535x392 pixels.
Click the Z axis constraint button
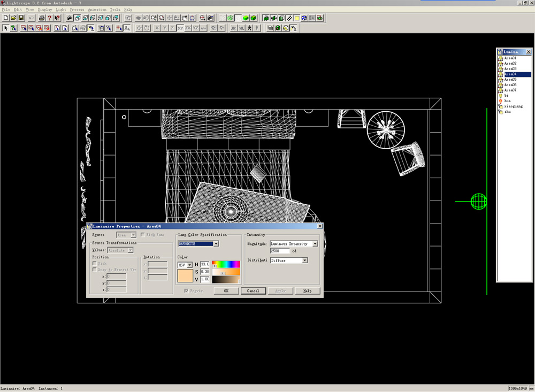pyautogui.click(x=172, y=28)
